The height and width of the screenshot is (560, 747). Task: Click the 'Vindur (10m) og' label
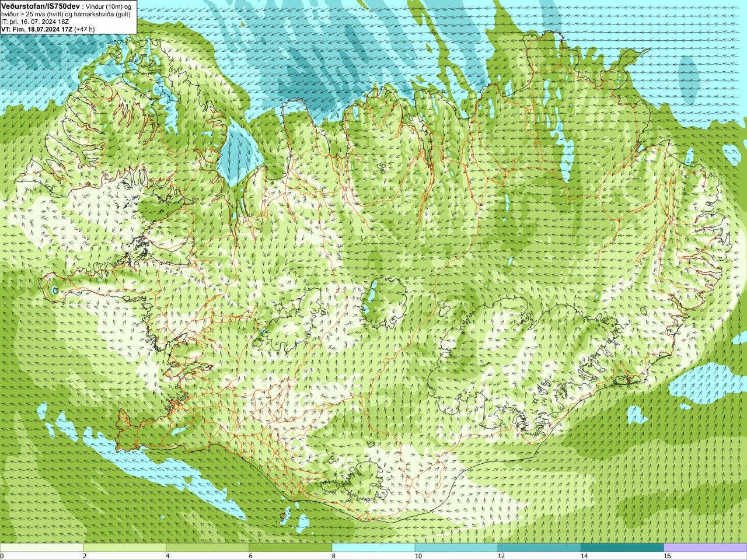coord(110,6)
